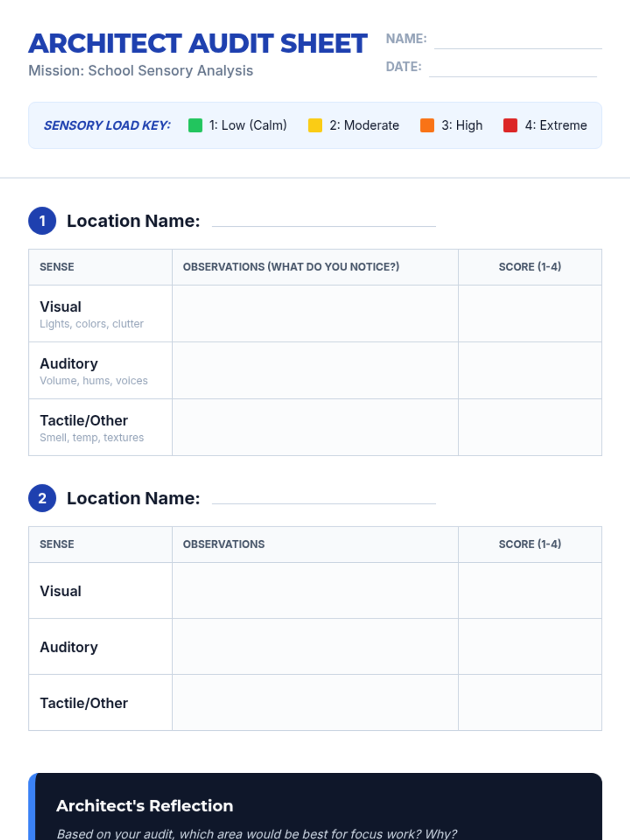Click the blue number 2 location badge
Screen dimensions: 630x840
tap(43, 498)
